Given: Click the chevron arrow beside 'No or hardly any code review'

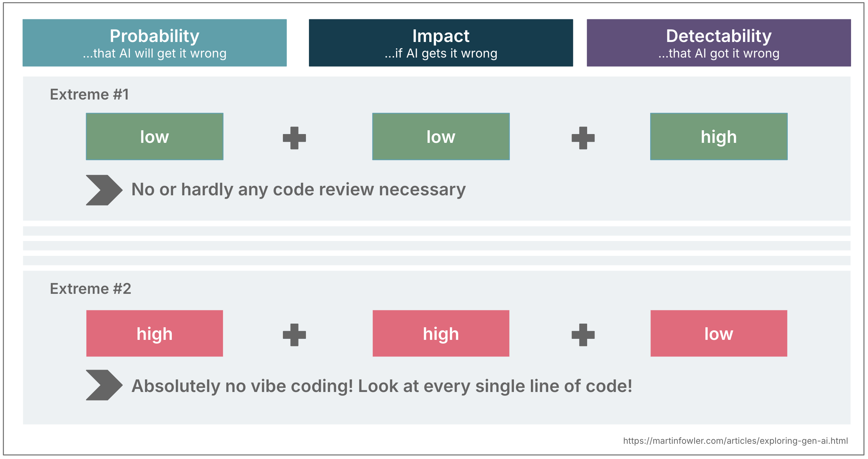Looking at the screenshot, I should click(x=103, y=190).
